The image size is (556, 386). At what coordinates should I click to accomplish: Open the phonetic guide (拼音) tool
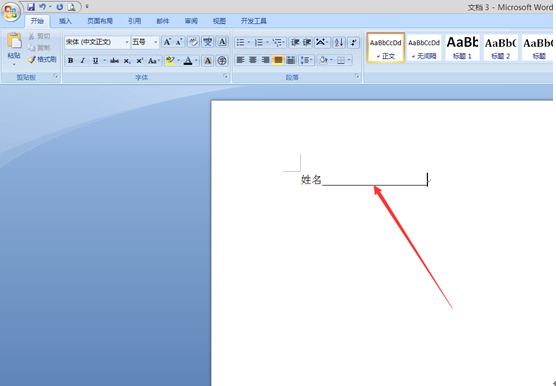click(207, 42)
